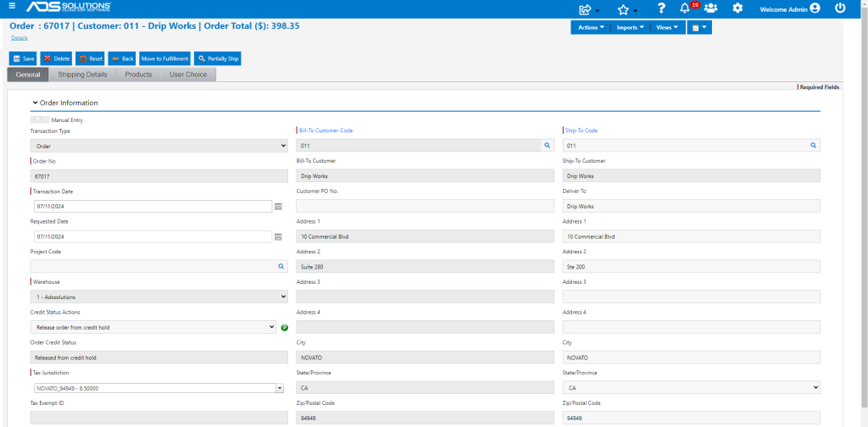The width and height of the screenshot is (868, 427).
Task: Open the clipboard icon dropdown next to Views
Action: (x=699, y=28)
